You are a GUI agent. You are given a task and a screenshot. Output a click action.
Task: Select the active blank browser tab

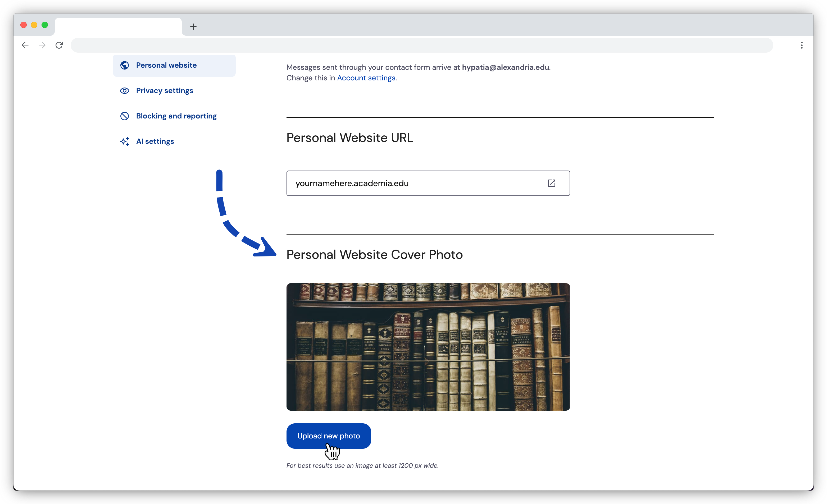coord(118,26)
